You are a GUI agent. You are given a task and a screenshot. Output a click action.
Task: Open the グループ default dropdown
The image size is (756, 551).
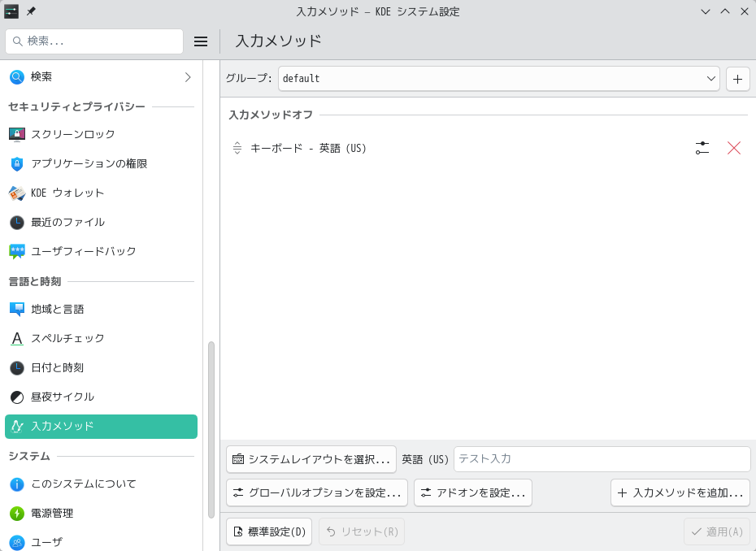499,79
